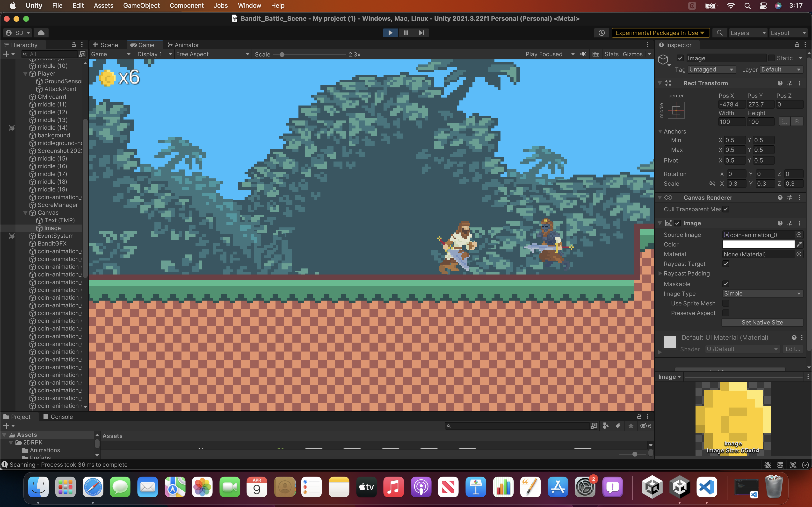Enable the Preserve Aspect checkbox

725,313
